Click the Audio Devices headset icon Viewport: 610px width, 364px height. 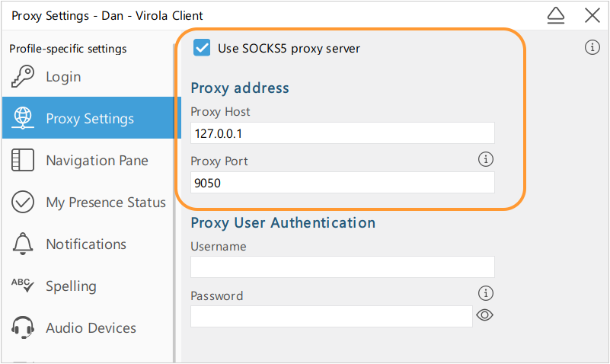point(23,327)
